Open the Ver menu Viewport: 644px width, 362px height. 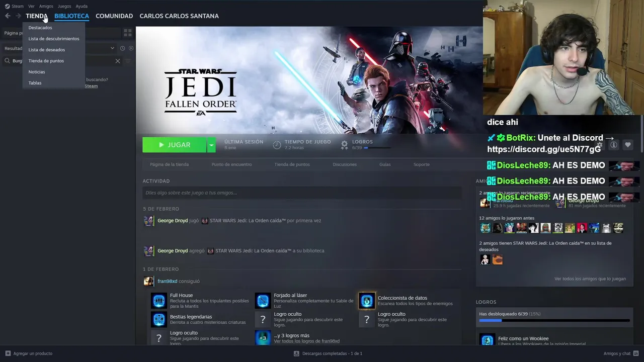click(31, 6)
